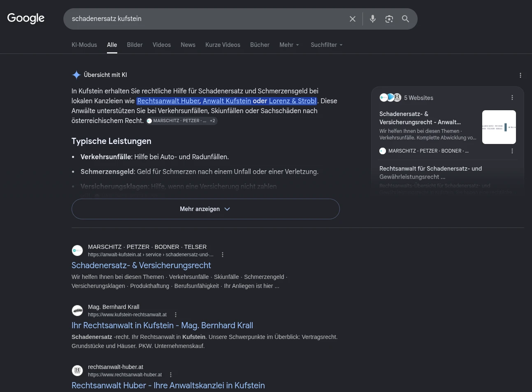The height and width of the screenshot is (392, 532).
Task: Submit search with the magnifier icon
Action: [x=406, y=19]
